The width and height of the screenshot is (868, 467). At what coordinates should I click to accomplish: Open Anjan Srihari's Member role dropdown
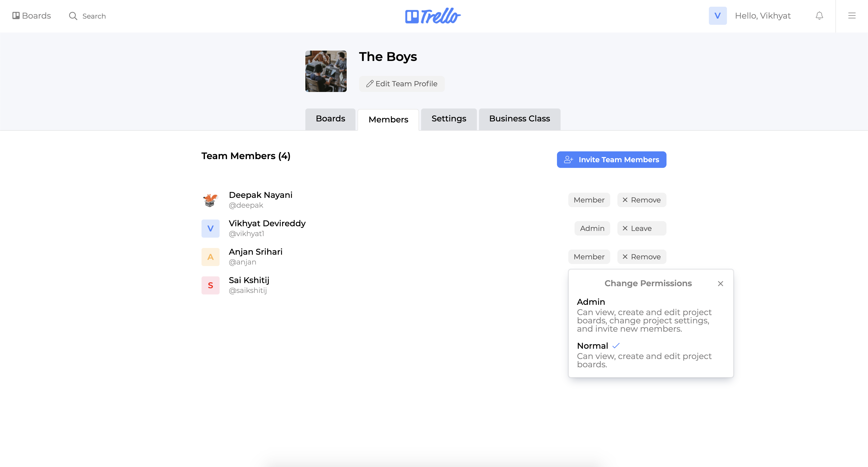(x=589, y=257)
